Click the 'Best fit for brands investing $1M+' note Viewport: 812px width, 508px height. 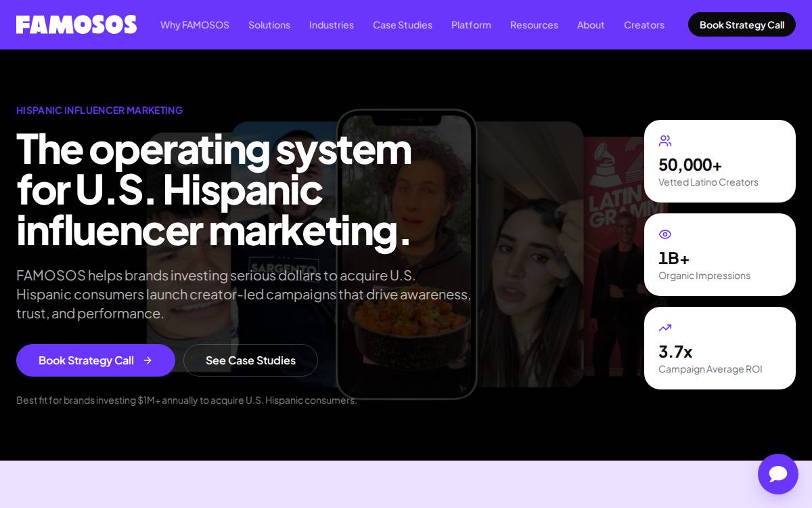187,400
